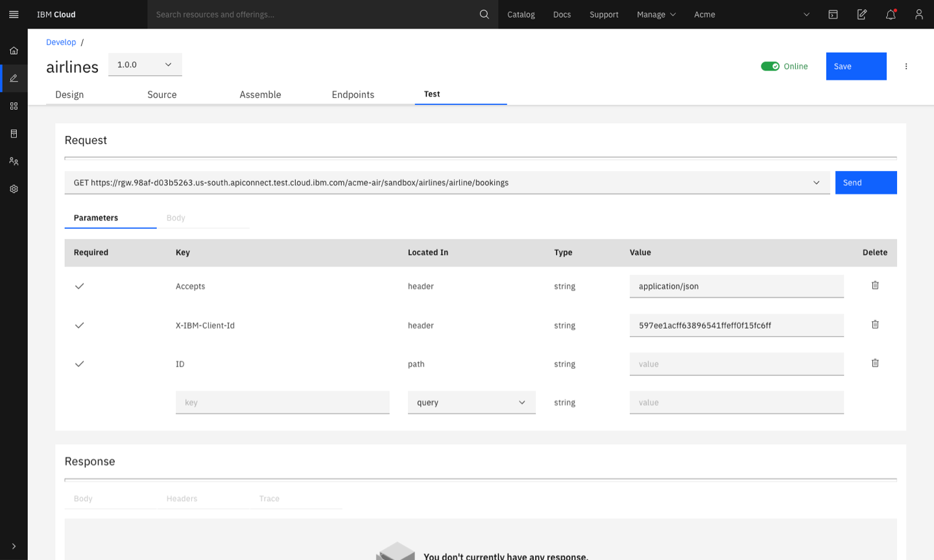
Task: Switch to the Assemble tab
Action: tap(260, 95)
